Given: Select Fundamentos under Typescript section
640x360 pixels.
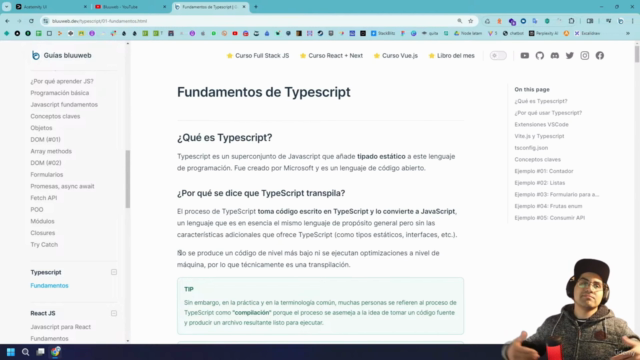Looking at the screenshot, I should [x=49, y=286].
